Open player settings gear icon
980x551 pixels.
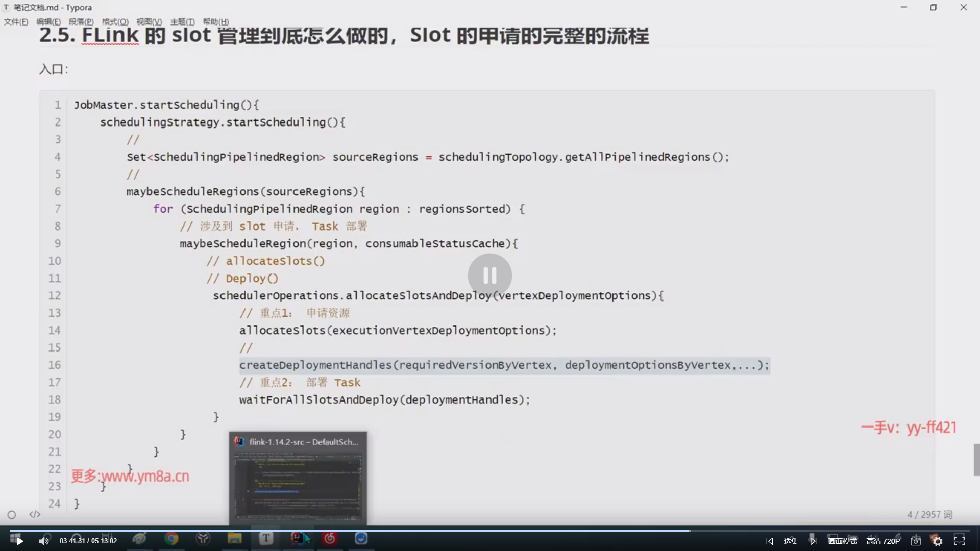pos(938,541)
